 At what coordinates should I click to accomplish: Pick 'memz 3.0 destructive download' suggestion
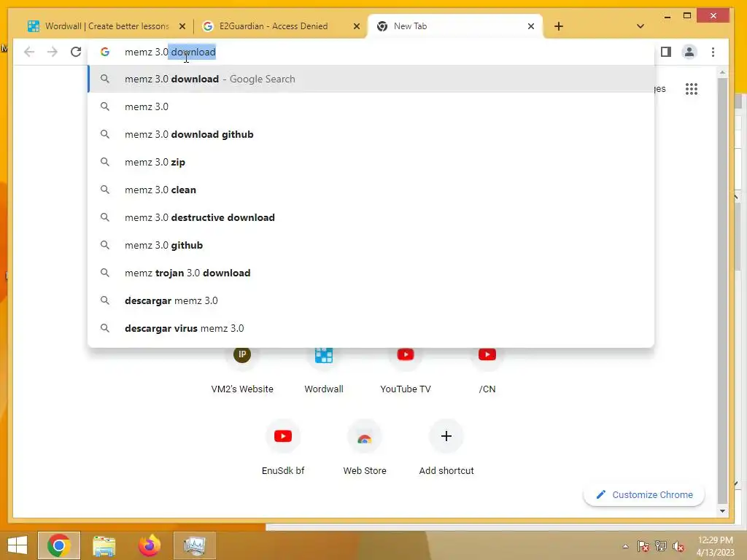pyautogui.click(x=371, y=217)
